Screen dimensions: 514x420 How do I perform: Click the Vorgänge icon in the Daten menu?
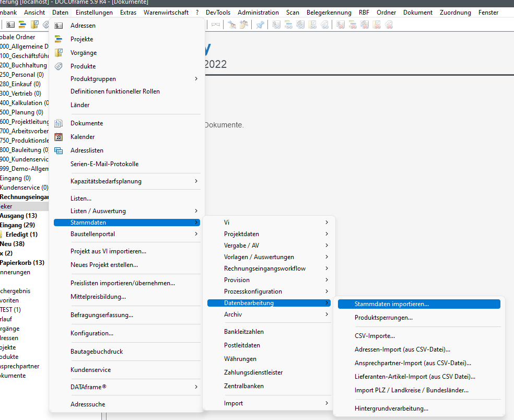[59, 52]
